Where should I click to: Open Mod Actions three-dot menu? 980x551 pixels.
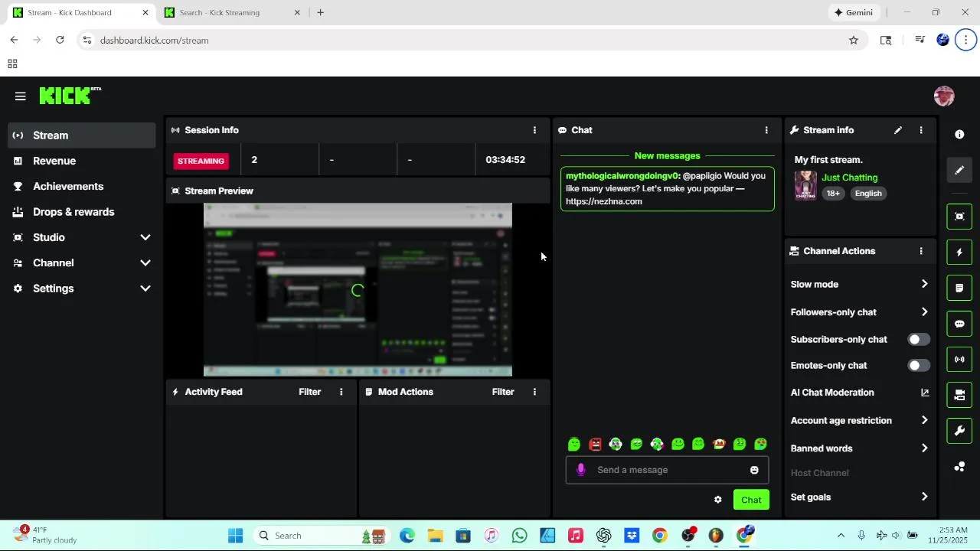tap(534, 392)
